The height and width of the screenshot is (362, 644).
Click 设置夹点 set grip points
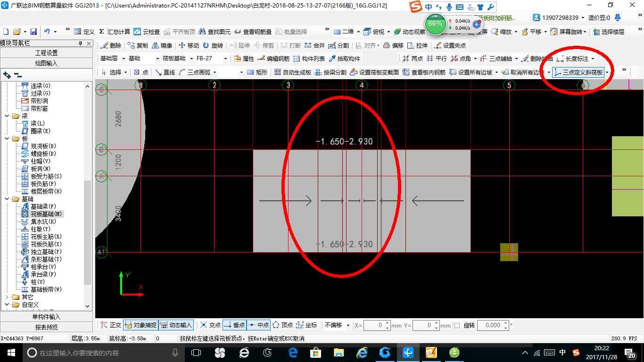coord(450,46)
